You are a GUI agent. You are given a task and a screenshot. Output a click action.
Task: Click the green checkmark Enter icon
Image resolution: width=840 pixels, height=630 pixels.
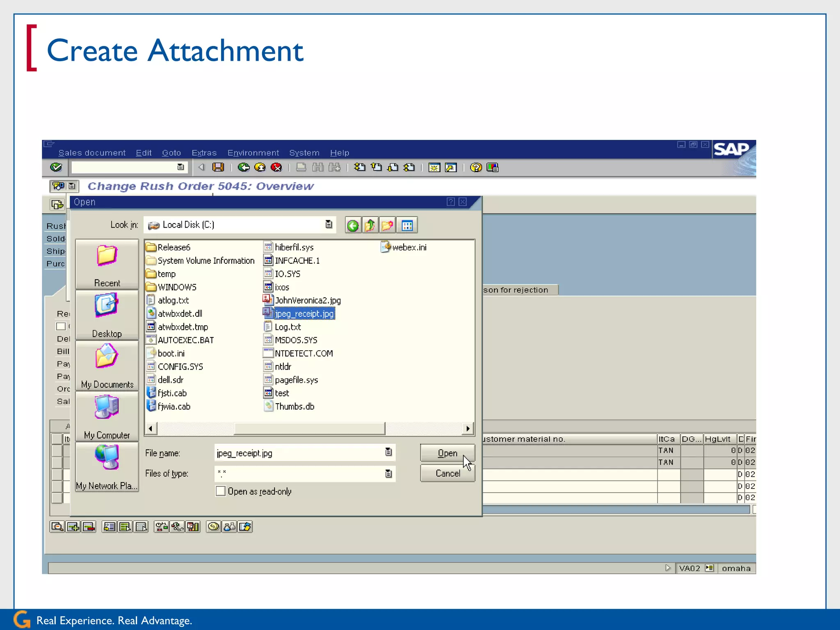56,167
